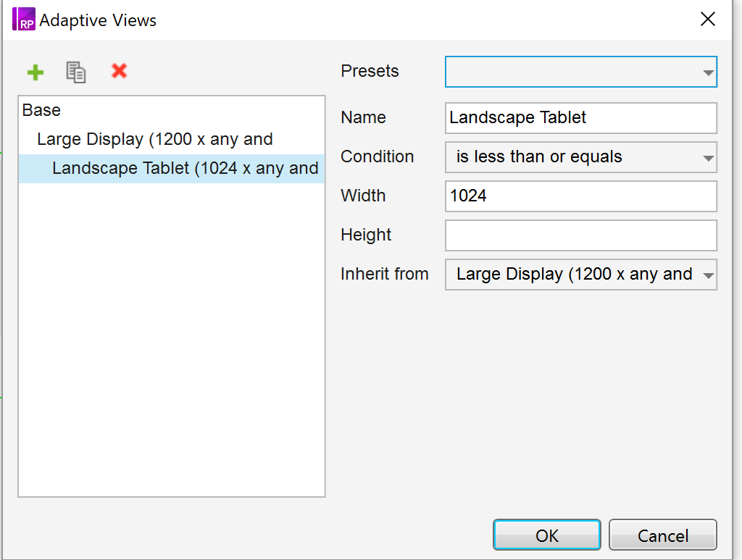Select the Landscape Tablet view
The width and height of the screenshot is (742, 560).
pyautogui.click(x=185, y=169)
